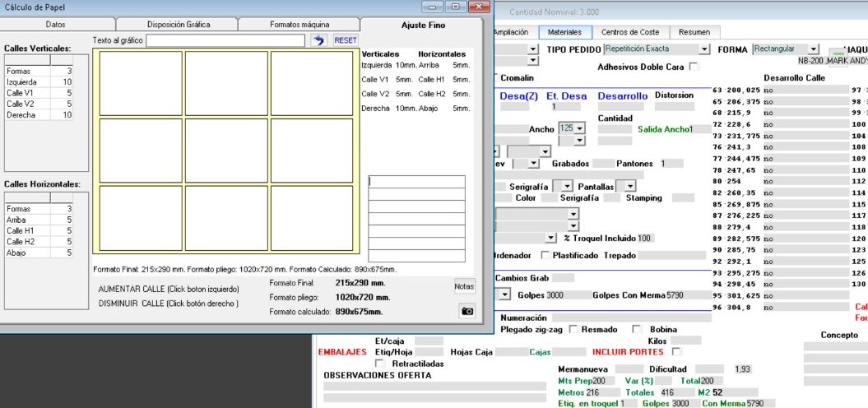868x408 pixels.
Task: Open dropdown left of % Troquel Incluido
Action: pos(550,238)
